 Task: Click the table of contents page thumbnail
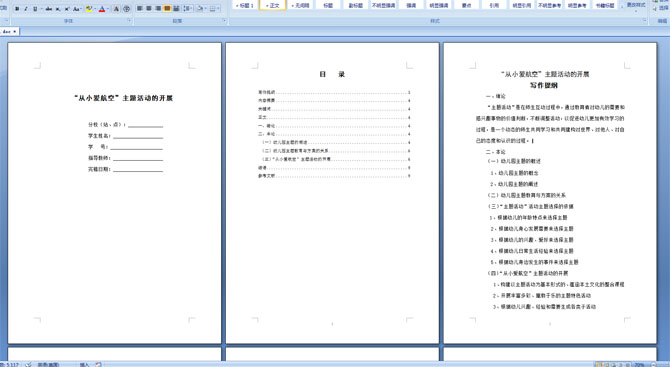332,193
